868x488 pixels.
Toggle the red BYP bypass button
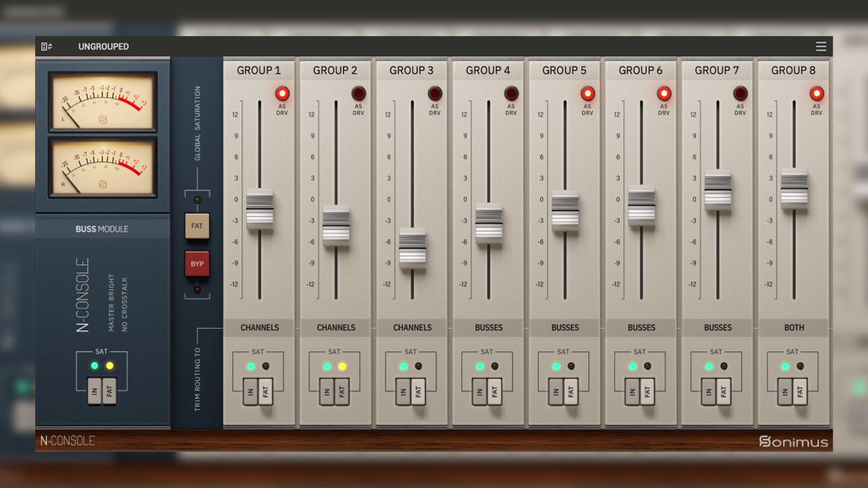(197, 264)
